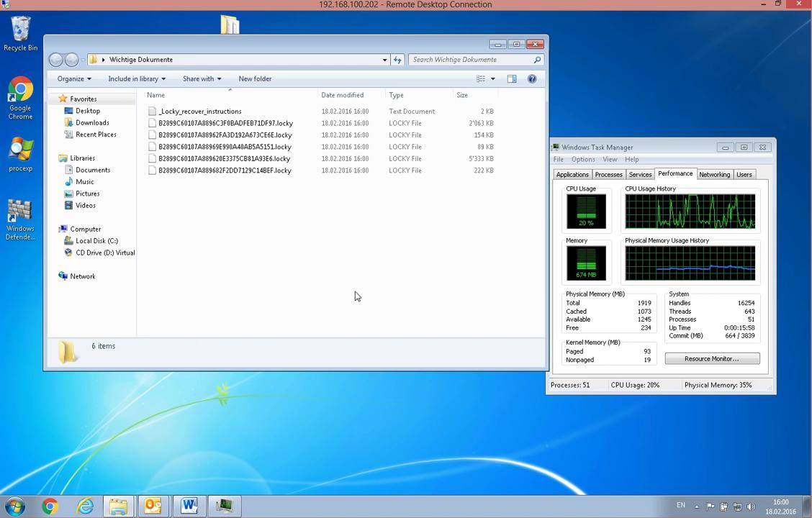The image size is (812, 518).
Task: Open Documents library
Action: [x=93, y=170]
